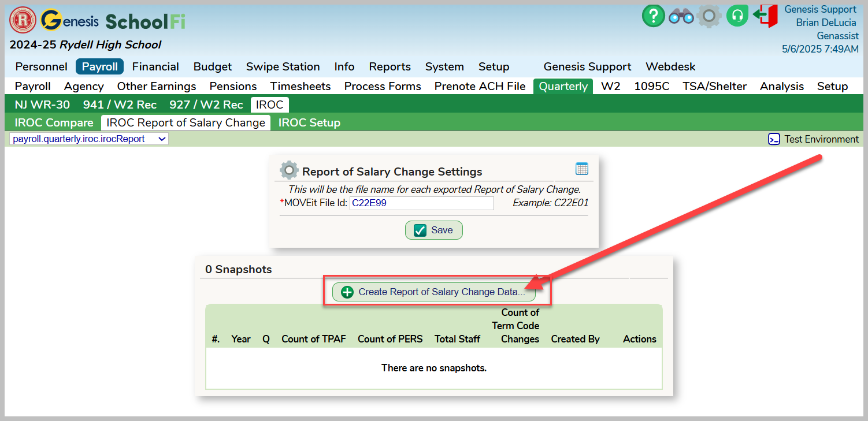
Task: Open settings gear icon in header
Action: click(709, 16)
